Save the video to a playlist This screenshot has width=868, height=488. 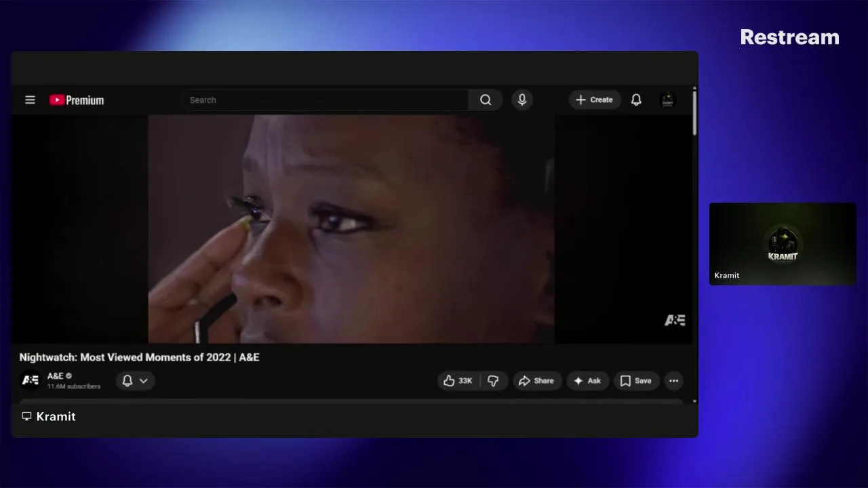636,381
